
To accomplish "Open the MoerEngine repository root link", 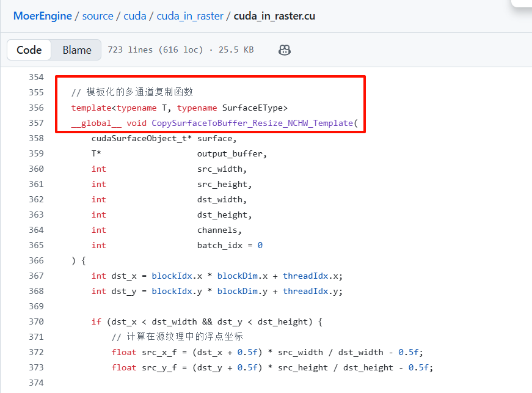I will click(x=42, y=16).
